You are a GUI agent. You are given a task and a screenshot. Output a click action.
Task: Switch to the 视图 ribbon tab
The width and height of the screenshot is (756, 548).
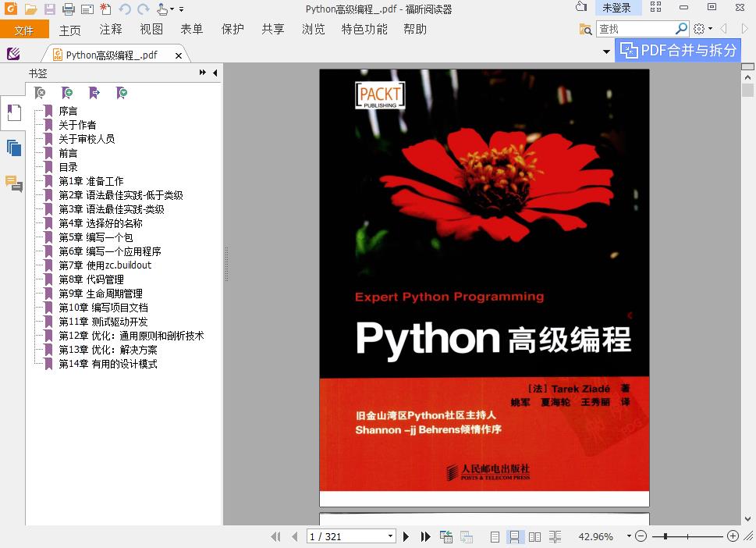click(151, 30)
